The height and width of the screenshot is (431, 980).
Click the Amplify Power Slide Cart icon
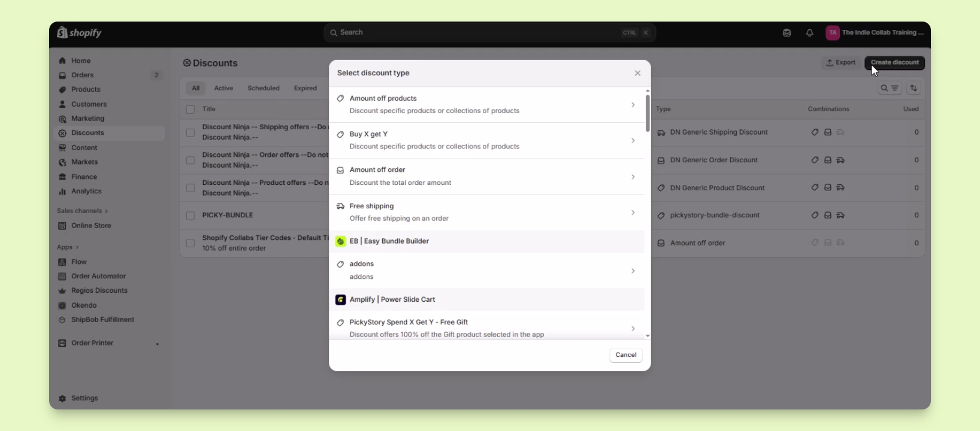pyautogui.click(x=340, y=300)
